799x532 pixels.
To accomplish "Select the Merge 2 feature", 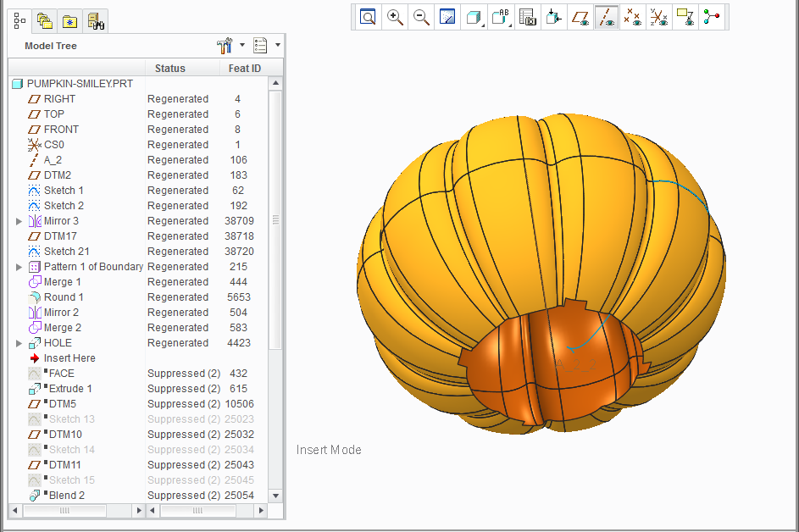I will click(54, 328).
